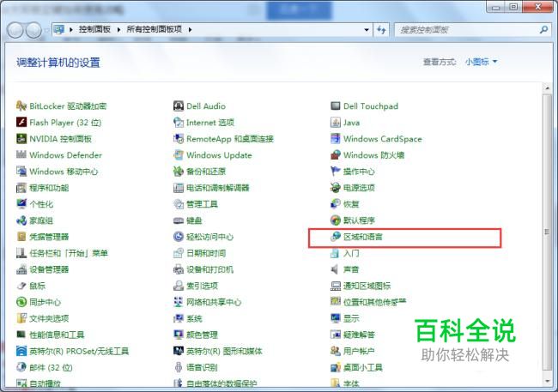The height and width of the screenshot is (392, 558).
Task: Expand the arrow after 所有控制面板项 breadcrumb
Action: tap(190, 29)
